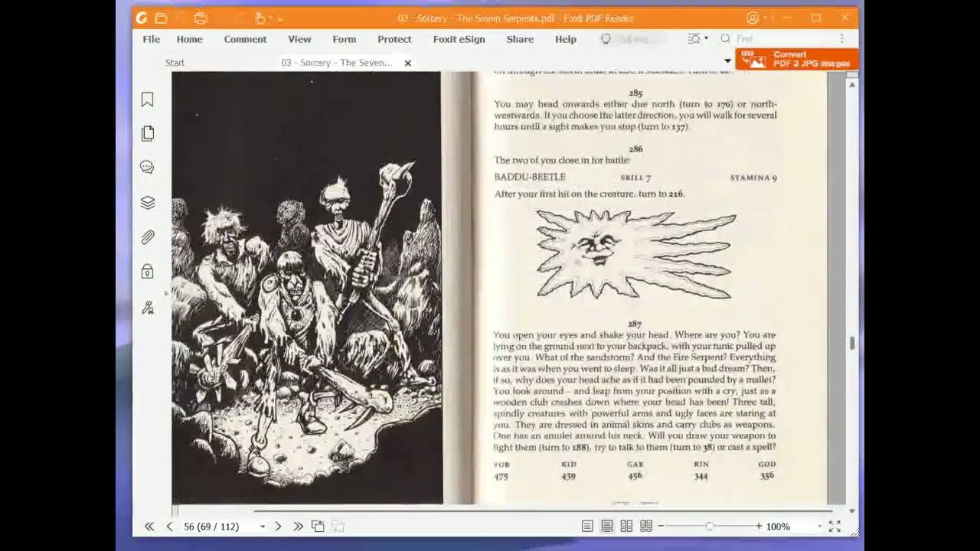980x551 pixels.
Task: Switch to the Form ribbon tab
Action: [345, 39]
